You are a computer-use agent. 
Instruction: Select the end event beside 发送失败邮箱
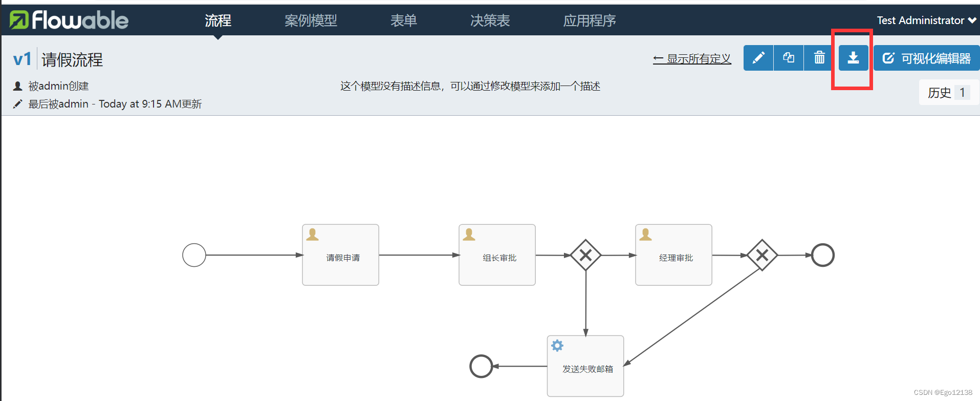click(481, 366)
